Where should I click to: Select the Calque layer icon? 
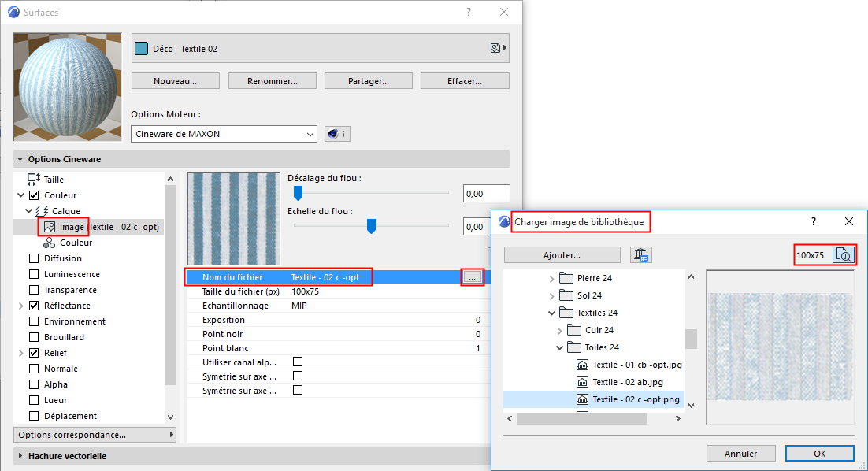[x=42, y=211]
